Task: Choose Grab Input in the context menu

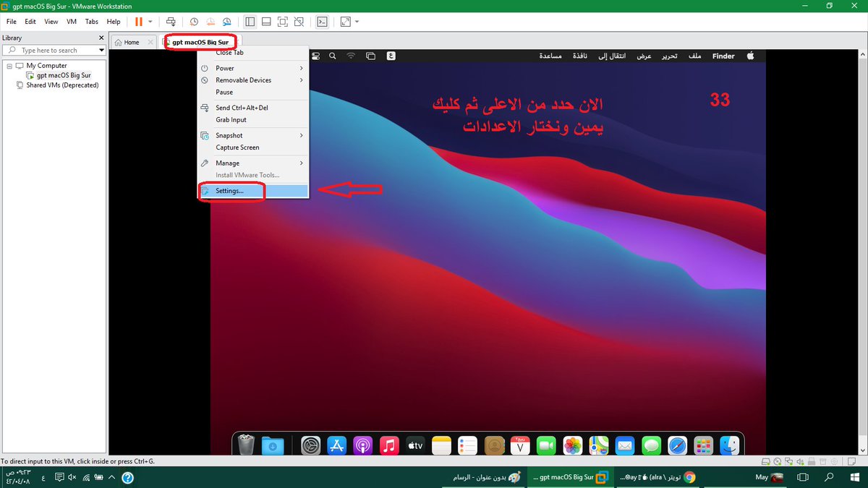Action: point(253,120)
